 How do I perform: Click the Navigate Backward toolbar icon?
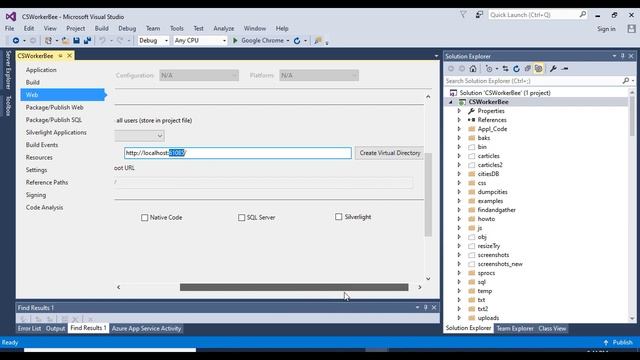pyautogui.click(x=16, y=40)
